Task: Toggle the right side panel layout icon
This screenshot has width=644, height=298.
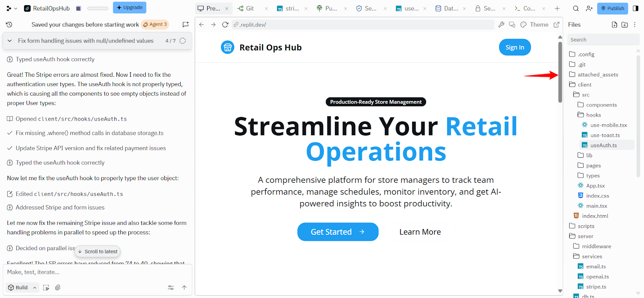Action: pos(636,8)
